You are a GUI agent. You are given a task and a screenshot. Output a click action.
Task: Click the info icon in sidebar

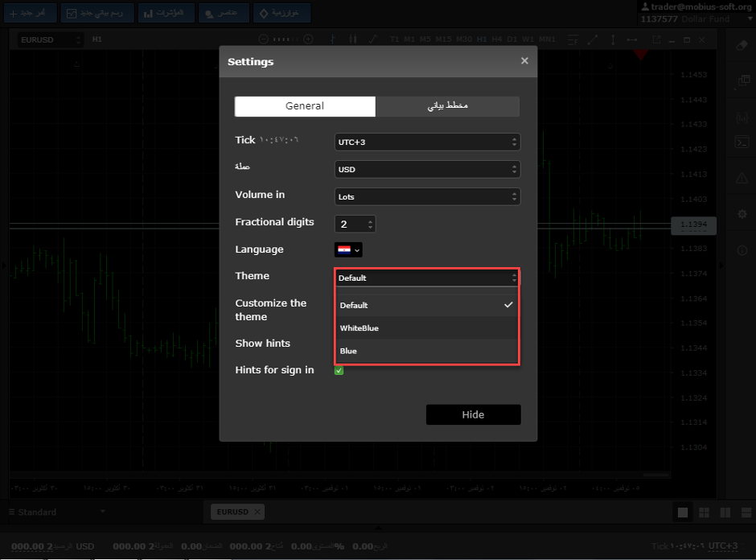742,250
